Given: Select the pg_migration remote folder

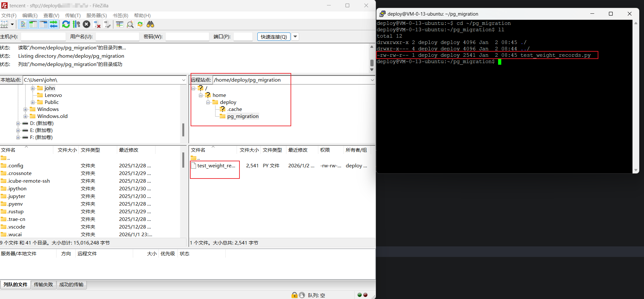Looking at the screenshot, I should [243, 116].
